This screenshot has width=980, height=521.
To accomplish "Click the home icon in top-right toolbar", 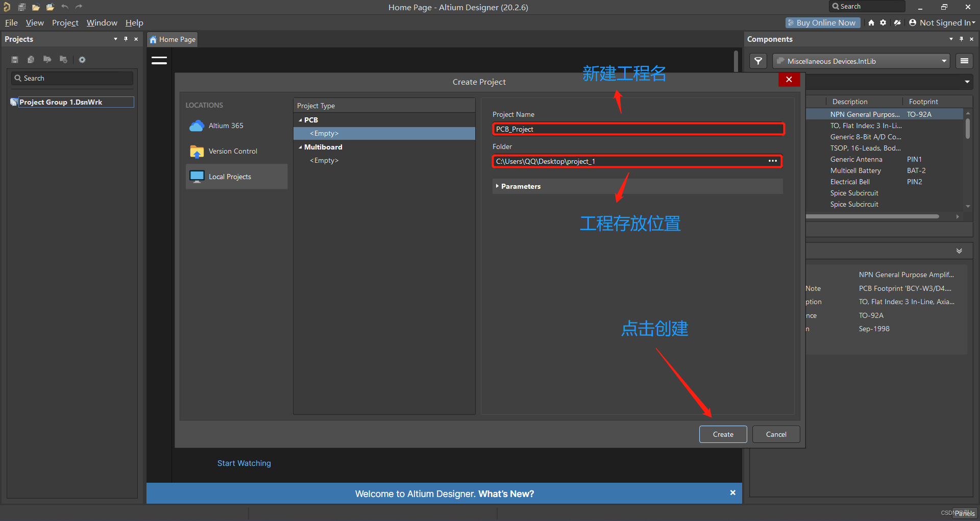I will click(871, 22).
